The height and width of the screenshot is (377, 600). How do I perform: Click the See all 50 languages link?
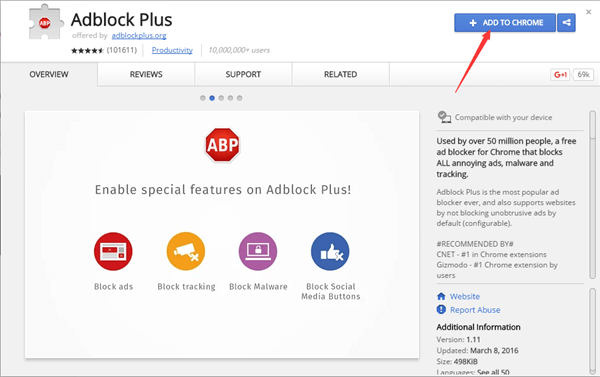point(493,372)
